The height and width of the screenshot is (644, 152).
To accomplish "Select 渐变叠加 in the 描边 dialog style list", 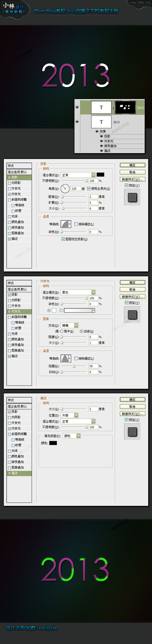I will point(17,462).
